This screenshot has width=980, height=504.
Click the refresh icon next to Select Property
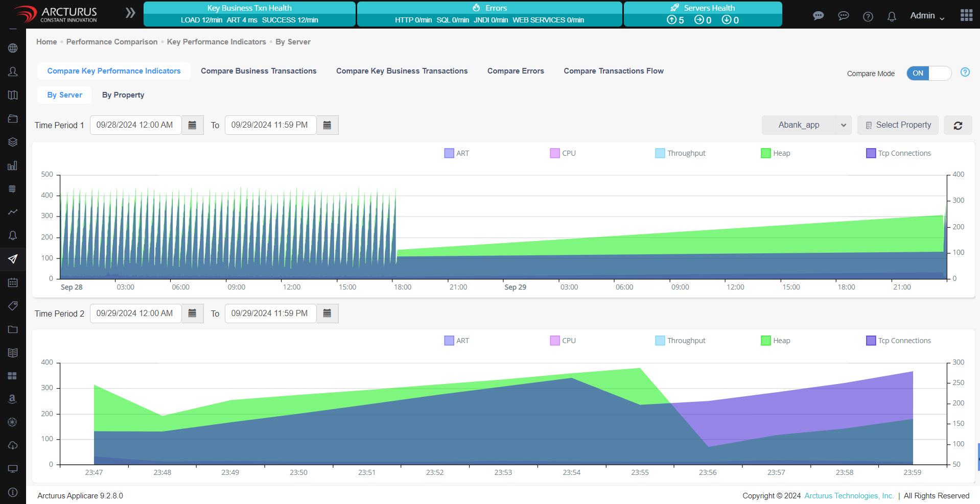pyautogui.click(x=958, y=125)
